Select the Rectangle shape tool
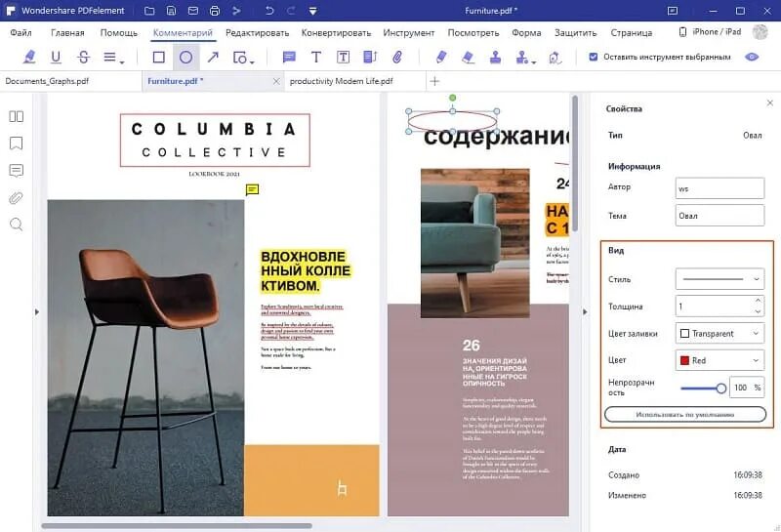Screen dimensions: 781x532 click(x=159, y=58)
